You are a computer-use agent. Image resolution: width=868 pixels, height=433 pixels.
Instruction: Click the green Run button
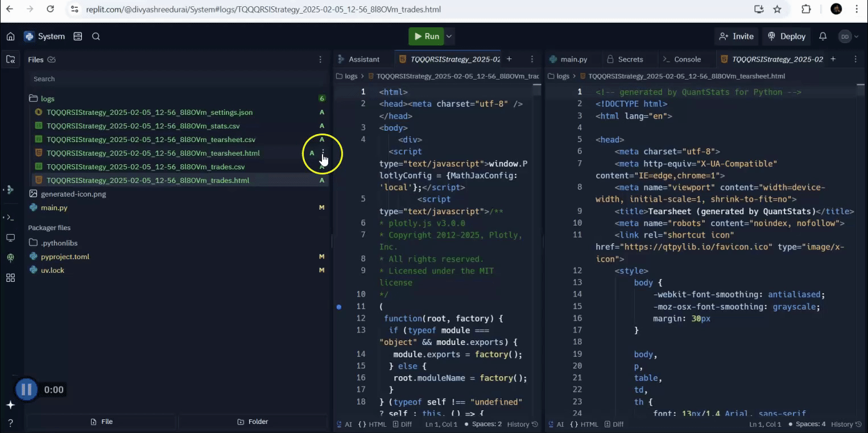(x=426, y=36)
